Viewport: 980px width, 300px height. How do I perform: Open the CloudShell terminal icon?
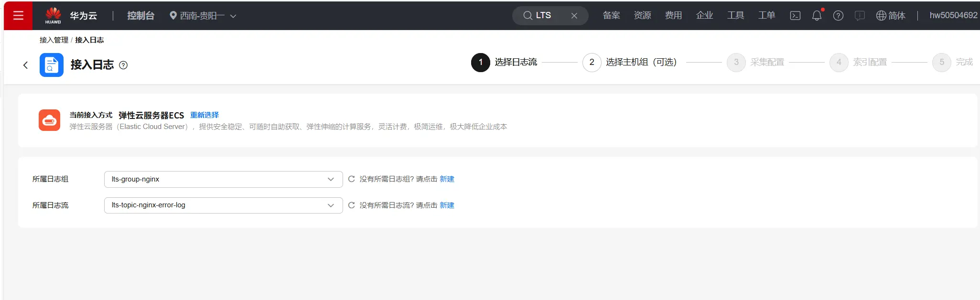[x=795, y=16]
